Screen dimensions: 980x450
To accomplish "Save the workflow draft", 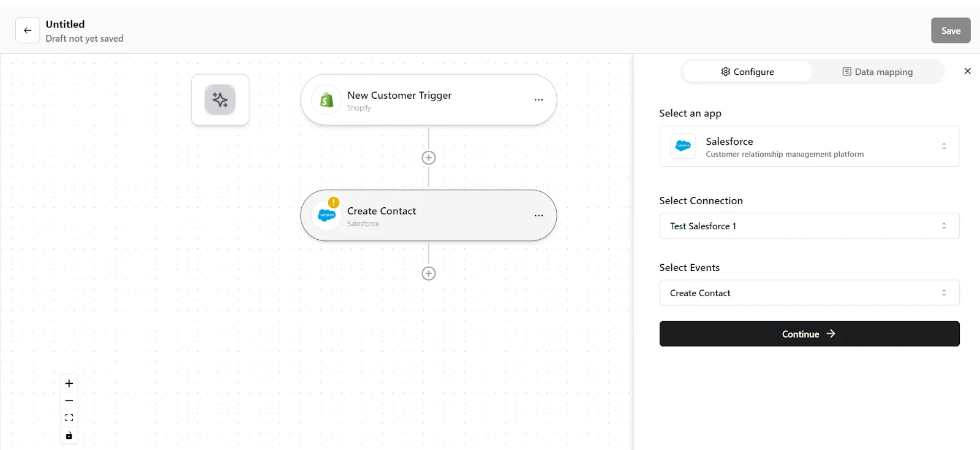I will [x=951, y=31].
